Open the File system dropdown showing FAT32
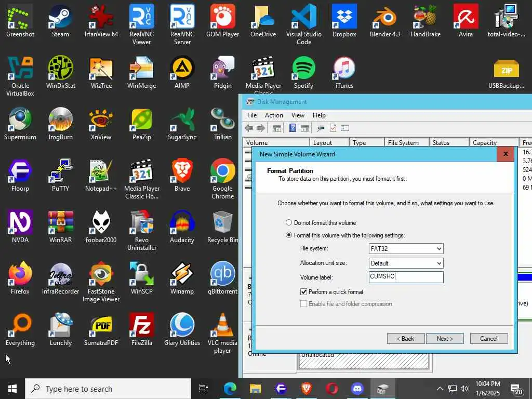The image size is (532, 399). 406,249
